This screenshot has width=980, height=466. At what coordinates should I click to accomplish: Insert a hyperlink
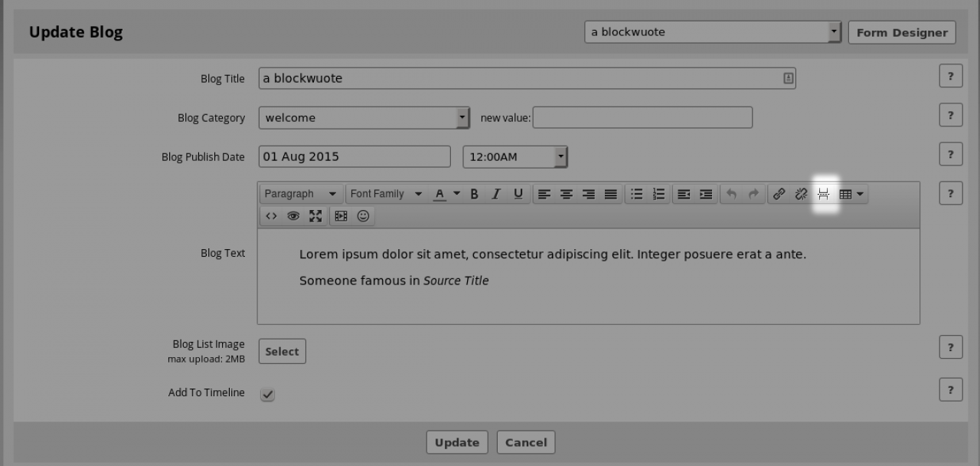point(779,194)
